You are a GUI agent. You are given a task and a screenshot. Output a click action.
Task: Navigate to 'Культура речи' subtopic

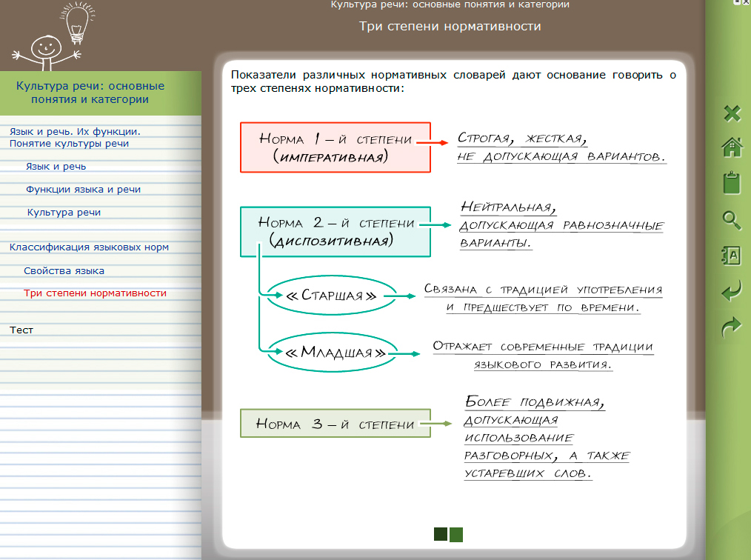tap(64, 213)
